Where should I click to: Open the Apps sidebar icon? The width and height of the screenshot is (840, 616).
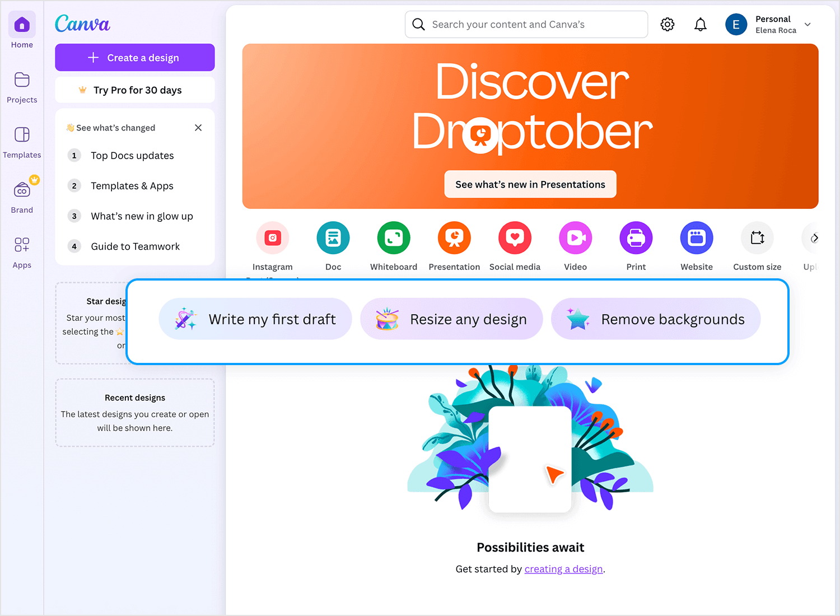(22, 245)
